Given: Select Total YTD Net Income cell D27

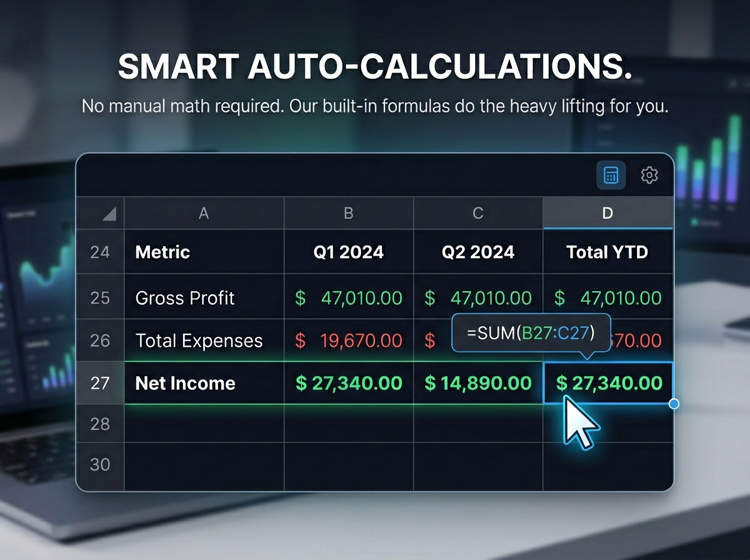Looking at the screenshot, I should coord(608,383).
